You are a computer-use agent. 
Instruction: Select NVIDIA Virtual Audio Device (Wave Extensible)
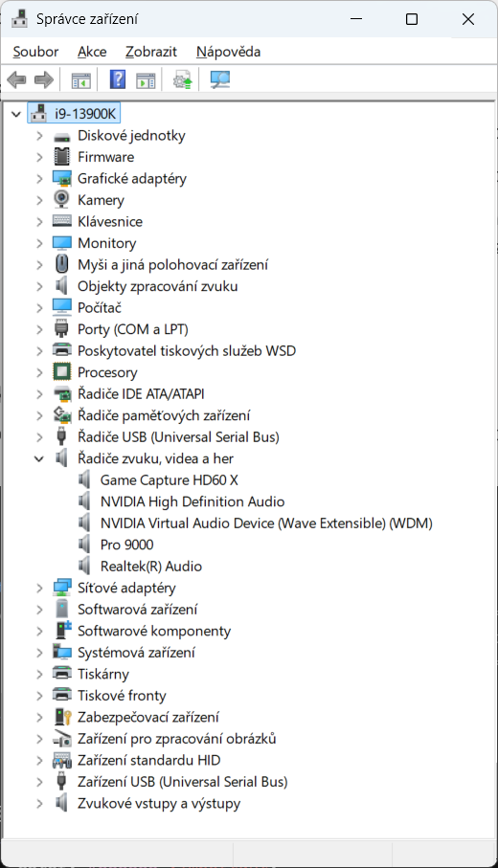pos(266,523)
